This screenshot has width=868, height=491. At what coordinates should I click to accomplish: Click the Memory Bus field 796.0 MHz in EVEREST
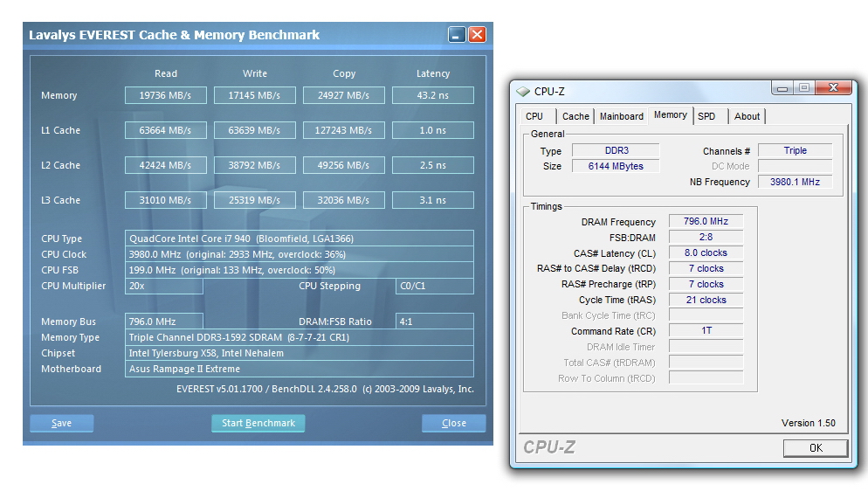(x=164, y=322)
